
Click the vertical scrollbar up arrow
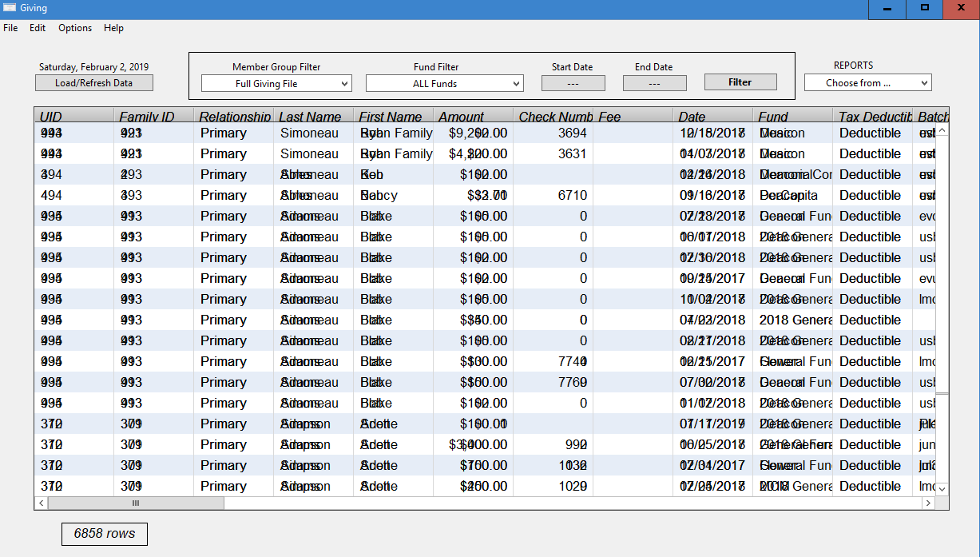point(942,130)
